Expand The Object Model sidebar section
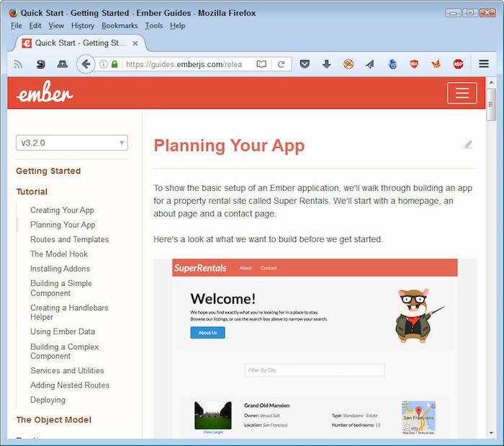The image size is (504, 446). pos(54,419)
